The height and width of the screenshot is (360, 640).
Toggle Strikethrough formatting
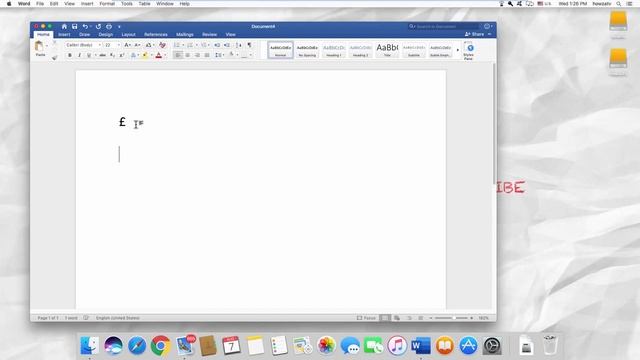click(x=102, y=55)
